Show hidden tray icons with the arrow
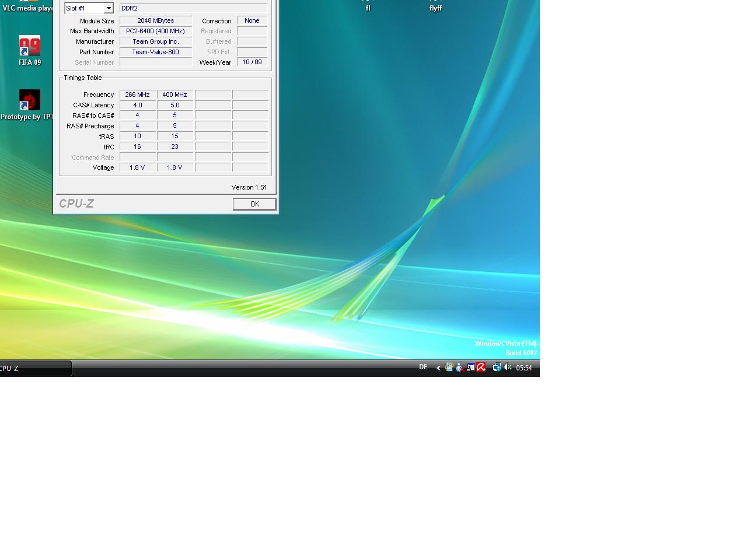This screenshot has width=747, height=560. click(x=438, y=367)
